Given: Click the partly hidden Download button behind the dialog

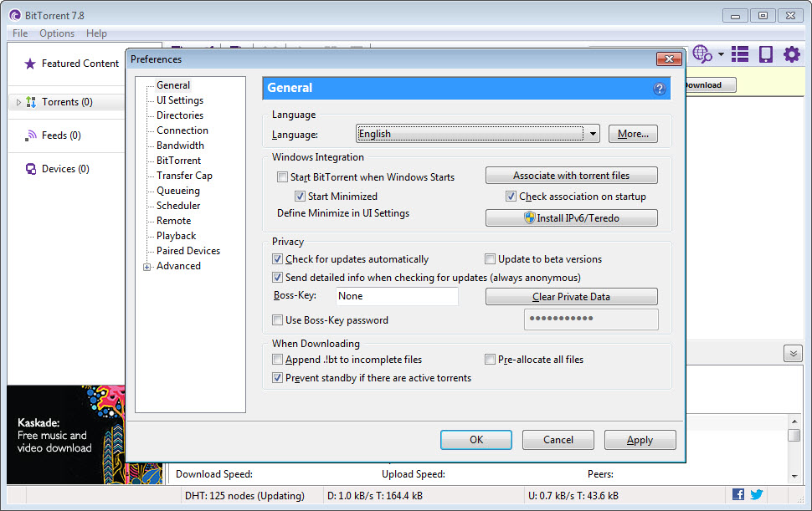Looking at the screenshot, I should tap(710, 84).
